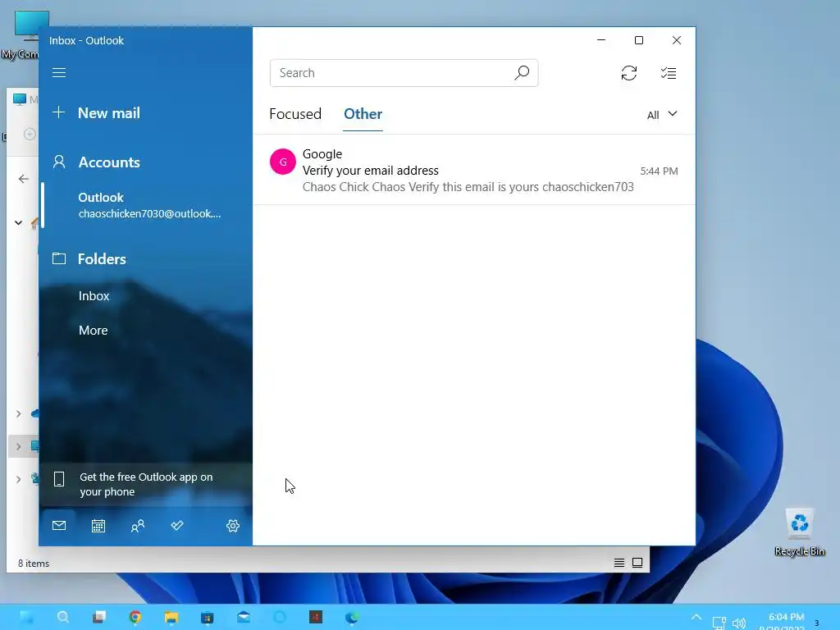The width and height of the screenshot is (840, 630).
Task: Collapse the hamburger navigation menu
Action: tap(59, 72)
